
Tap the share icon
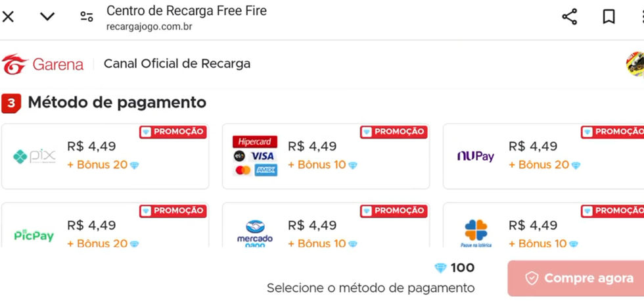[569, 17]
